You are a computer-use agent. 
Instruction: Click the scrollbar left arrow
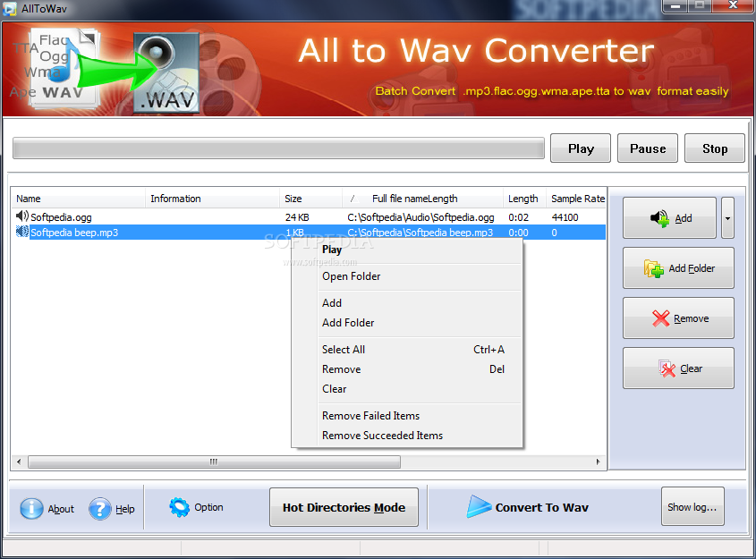19,462
